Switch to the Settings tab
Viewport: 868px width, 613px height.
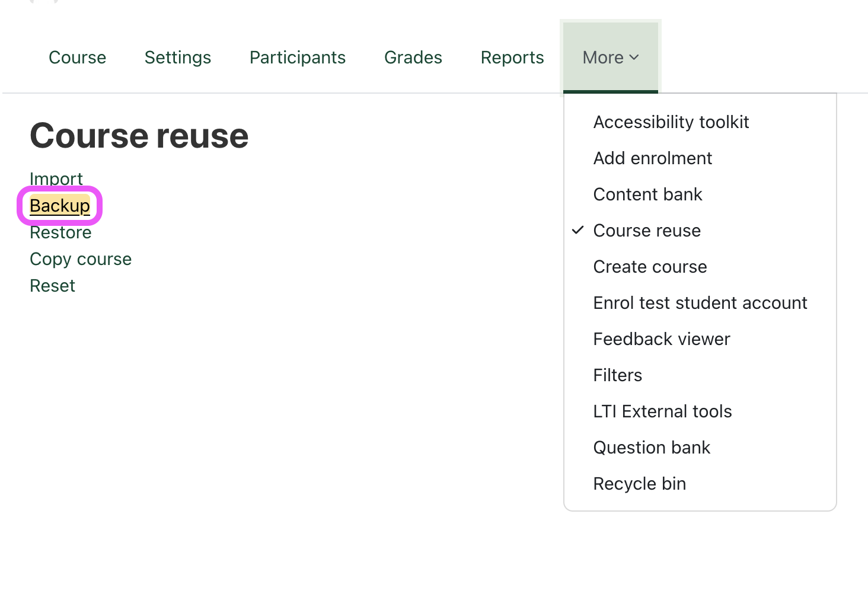click(x=177, y=57)
